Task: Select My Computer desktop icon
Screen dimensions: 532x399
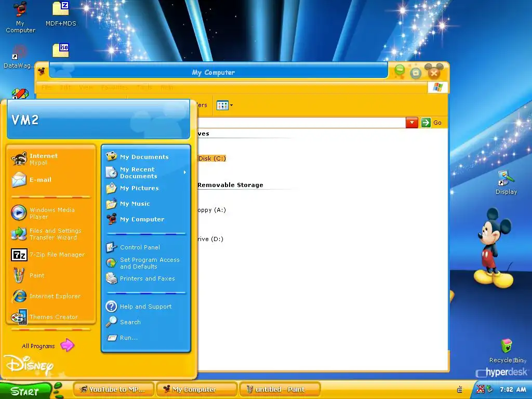Action: [20, 17]
